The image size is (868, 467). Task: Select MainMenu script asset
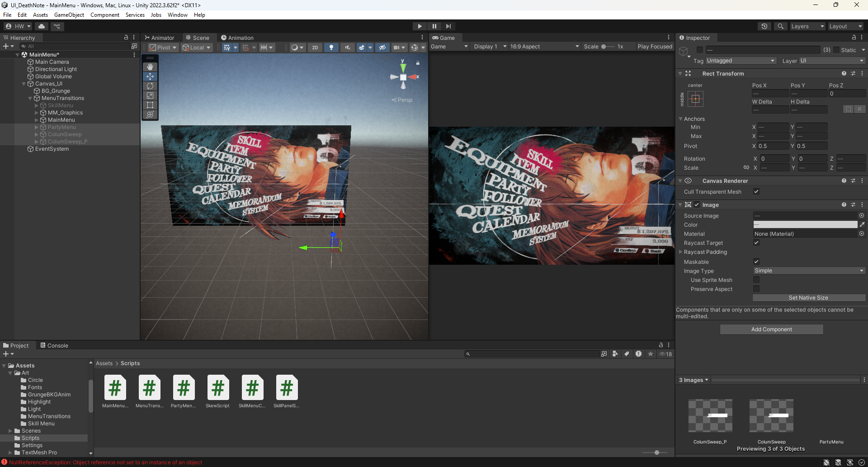pos(115,391)
